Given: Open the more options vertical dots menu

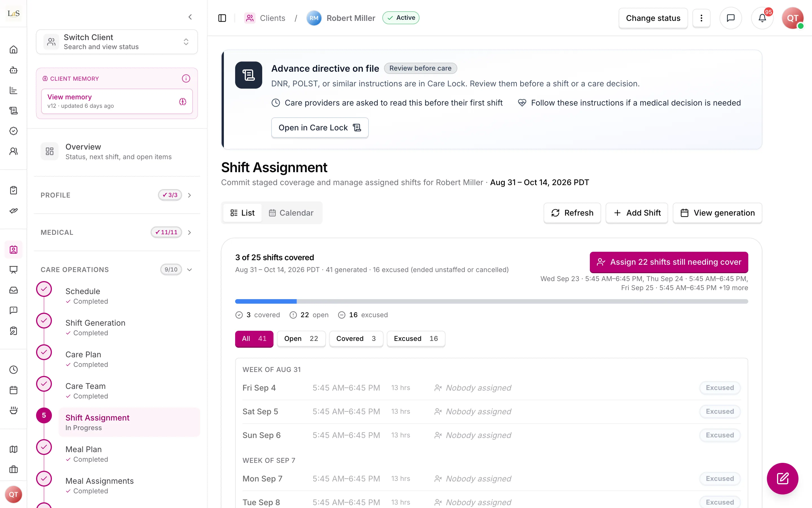Looking at the screenshot, I should pos(701,18).
